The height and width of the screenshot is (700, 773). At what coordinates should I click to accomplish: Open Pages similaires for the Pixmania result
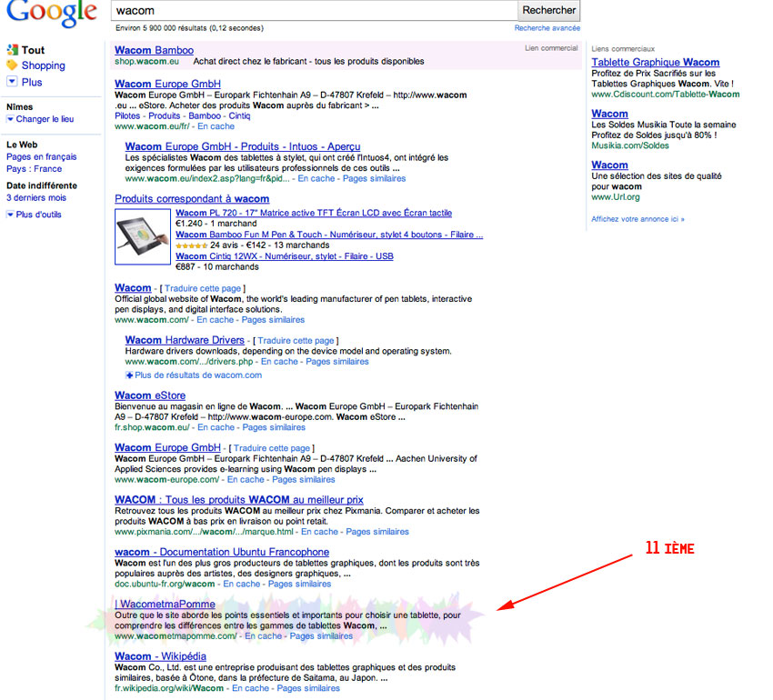coord(377,532)
